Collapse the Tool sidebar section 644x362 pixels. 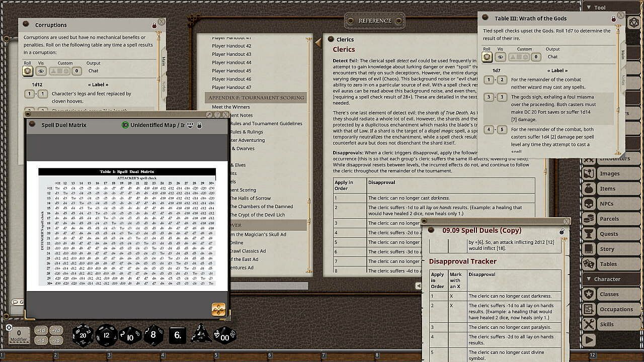pos(589,8)
